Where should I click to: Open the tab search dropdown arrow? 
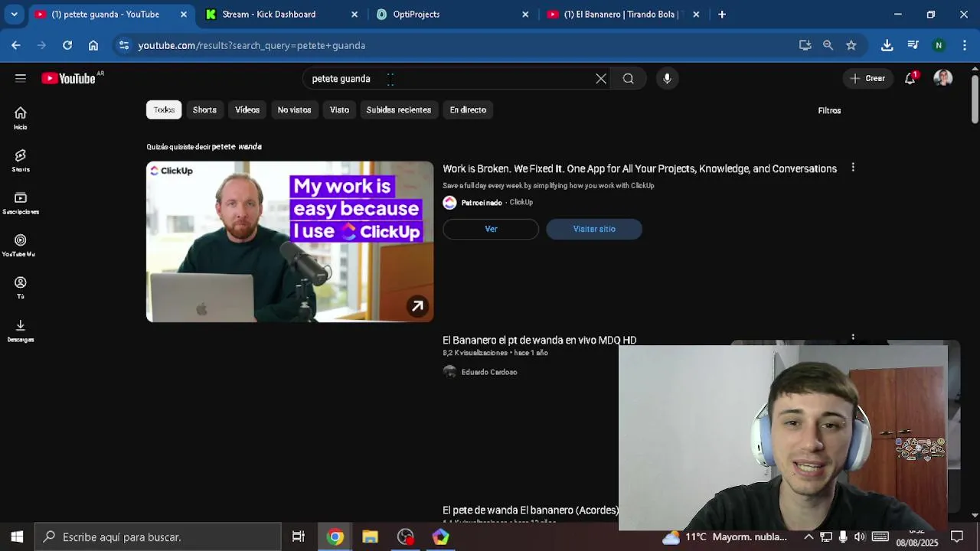14,14
